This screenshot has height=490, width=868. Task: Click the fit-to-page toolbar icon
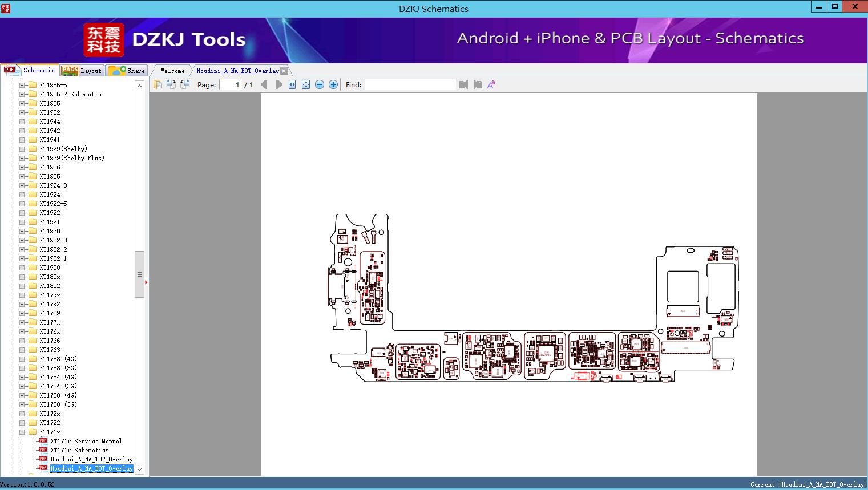306,84
